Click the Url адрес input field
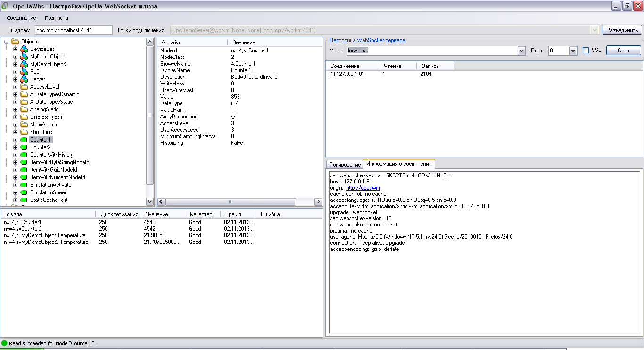 click(73, 30)
